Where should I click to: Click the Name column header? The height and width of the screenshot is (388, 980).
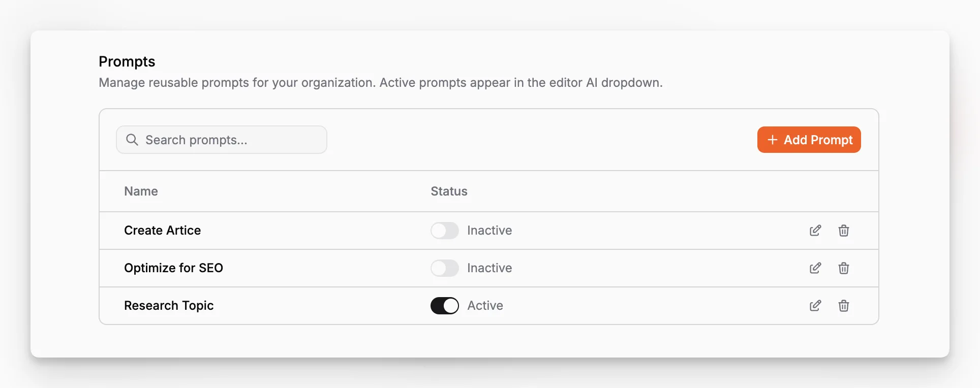141,191
